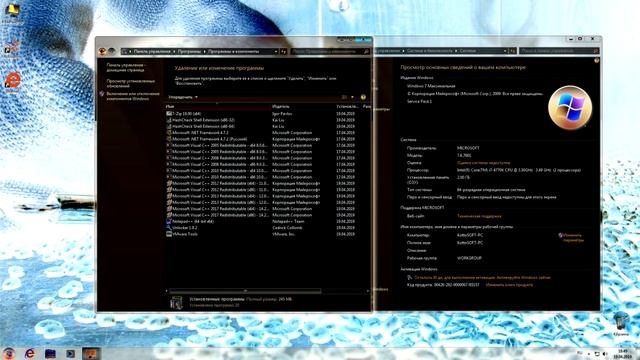Search box in System window
This screenshot has height=360, width=640.
point(559,51)
